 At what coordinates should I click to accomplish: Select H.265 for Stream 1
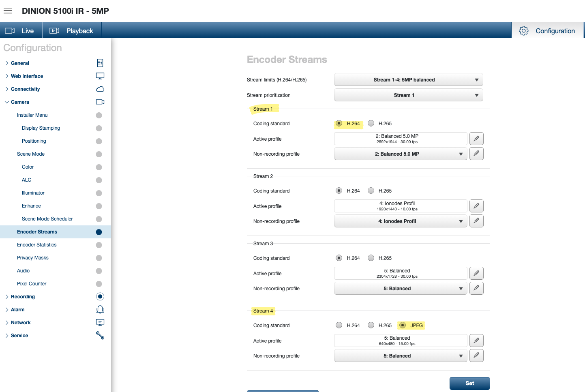371,124
